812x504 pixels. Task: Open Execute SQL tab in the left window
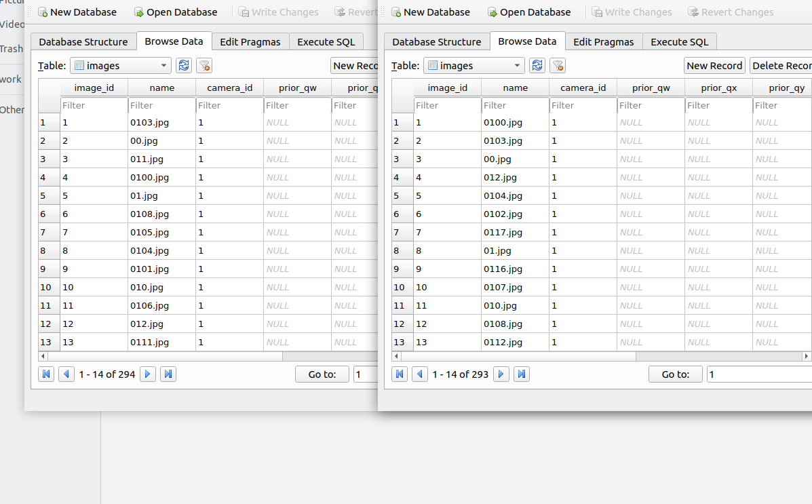[326, 41]
